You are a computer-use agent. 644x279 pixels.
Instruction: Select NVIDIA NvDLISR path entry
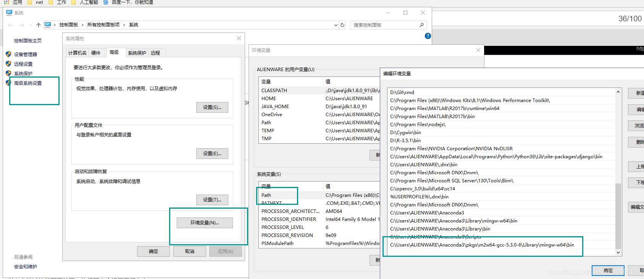(502, 149)
